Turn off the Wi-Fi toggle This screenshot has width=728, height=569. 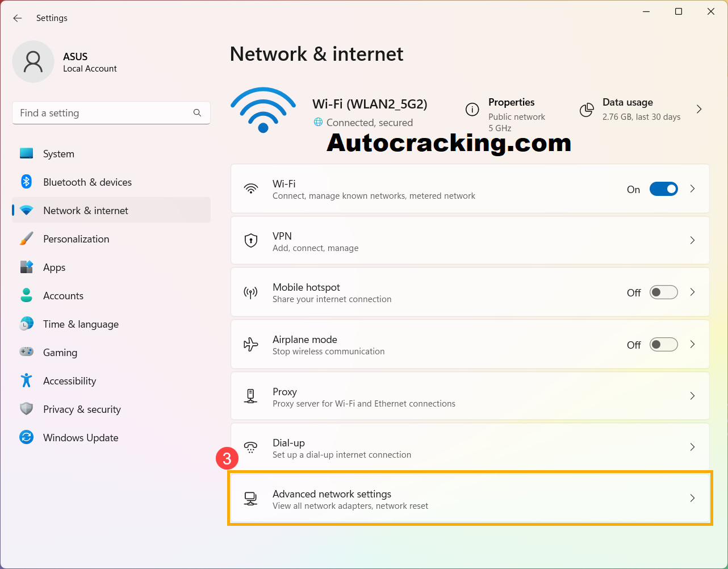663,189
